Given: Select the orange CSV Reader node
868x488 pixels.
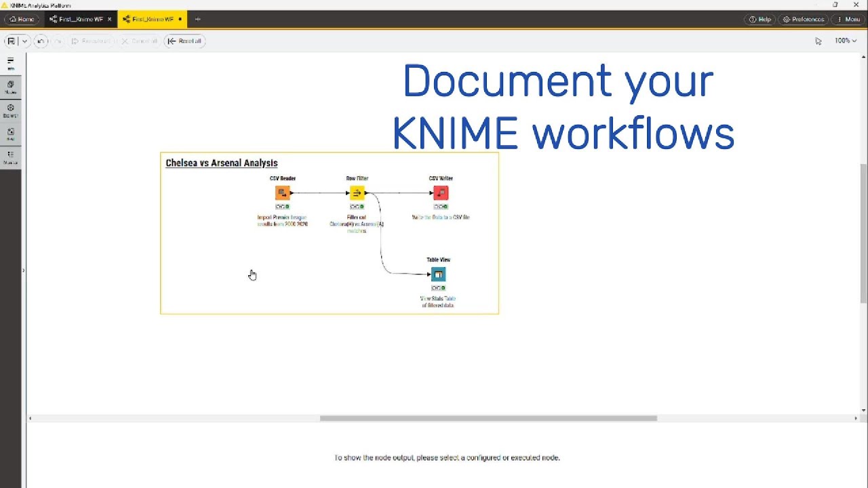Looking at the screenshot, I should tap(283, 193).
